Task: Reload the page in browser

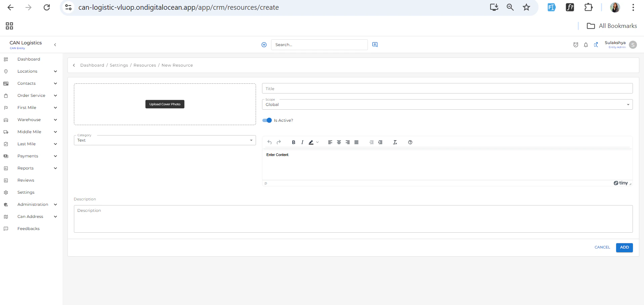Action: coord(47,7)
